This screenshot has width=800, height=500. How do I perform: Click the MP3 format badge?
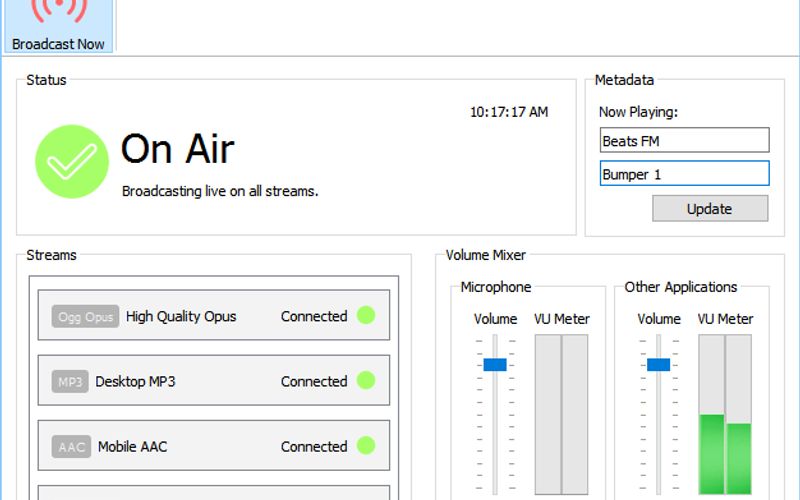70,381
